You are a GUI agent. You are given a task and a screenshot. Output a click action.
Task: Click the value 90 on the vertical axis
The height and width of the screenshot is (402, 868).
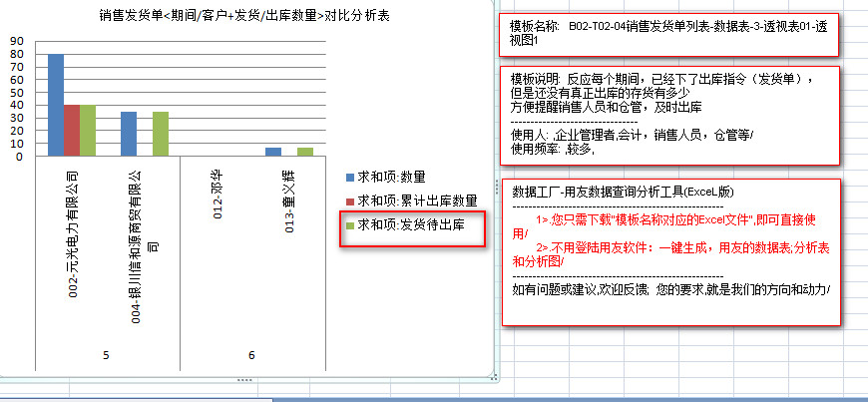16,42
